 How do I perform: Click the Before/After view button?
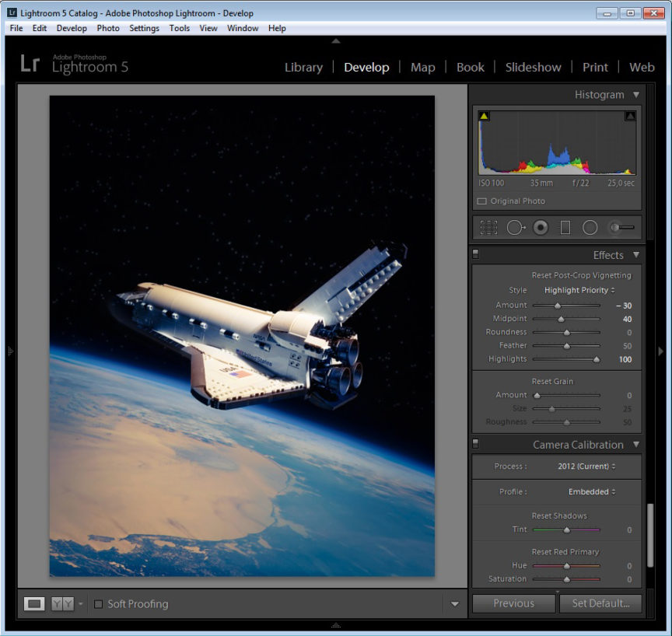[x=61, y=604]
